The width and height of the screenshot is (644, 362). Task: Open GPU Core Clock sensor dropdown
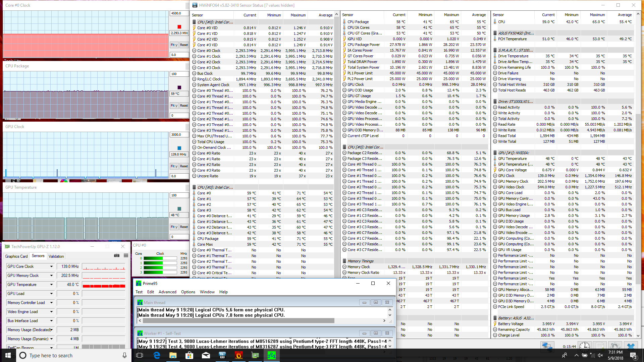pyautogui.click(x=51, y=266)
